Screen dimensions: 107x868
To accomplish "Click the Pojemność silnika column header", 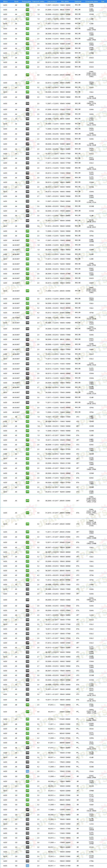I will tap(38, 1).
